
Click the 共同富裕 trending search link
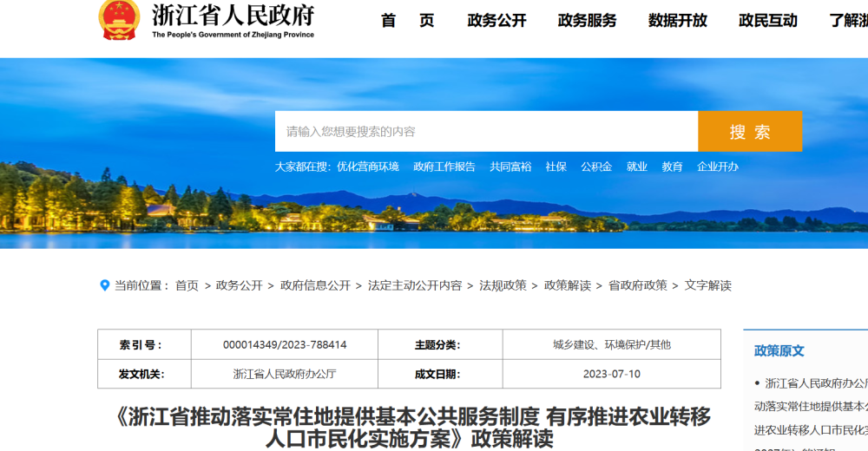(x=510, y=167)
